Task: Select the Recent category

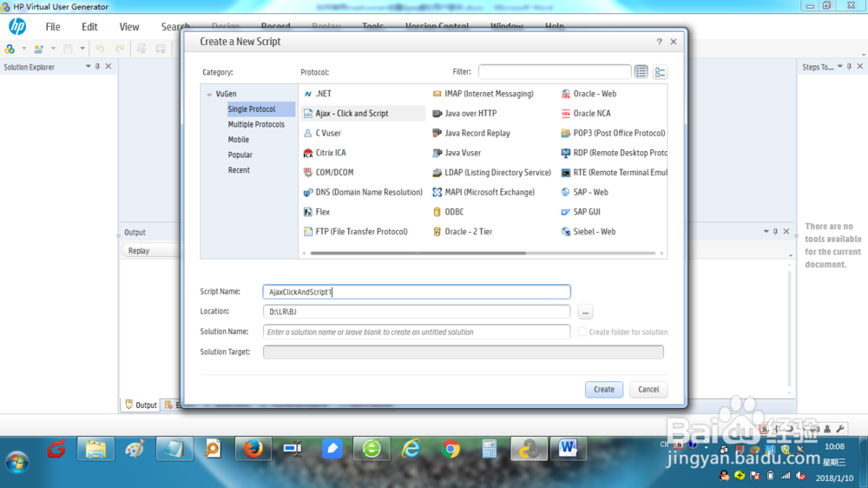Action: tap(239, 170)
